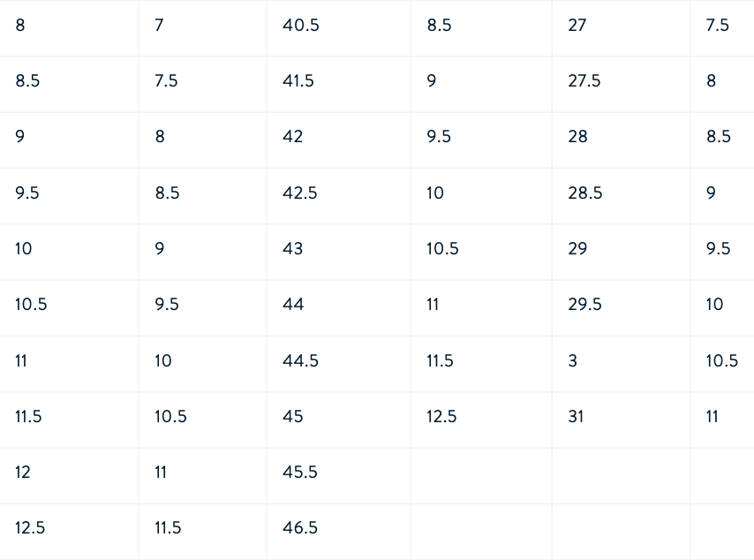This screenshot has height=560, width=754.
Task: Click the cell showing 40.5
Action: [338, 28]
